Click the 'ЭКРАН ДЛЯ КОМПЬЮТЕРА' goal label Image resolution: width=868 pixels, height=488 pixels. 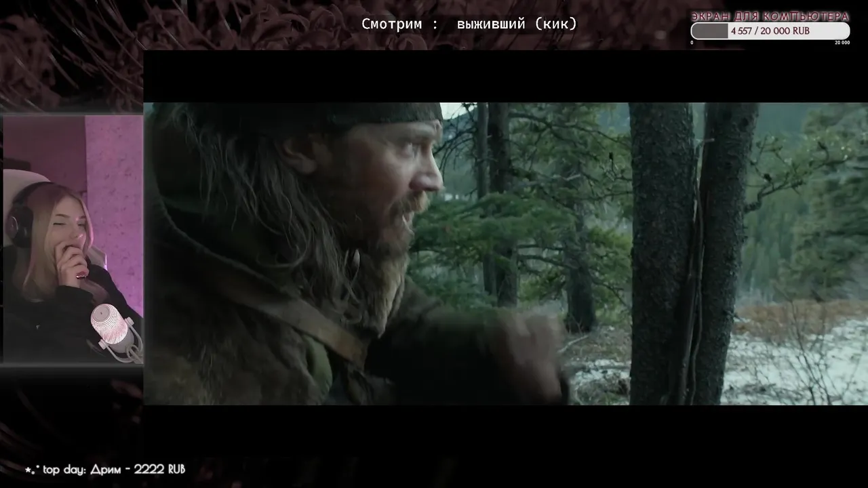tap(770, 16)
